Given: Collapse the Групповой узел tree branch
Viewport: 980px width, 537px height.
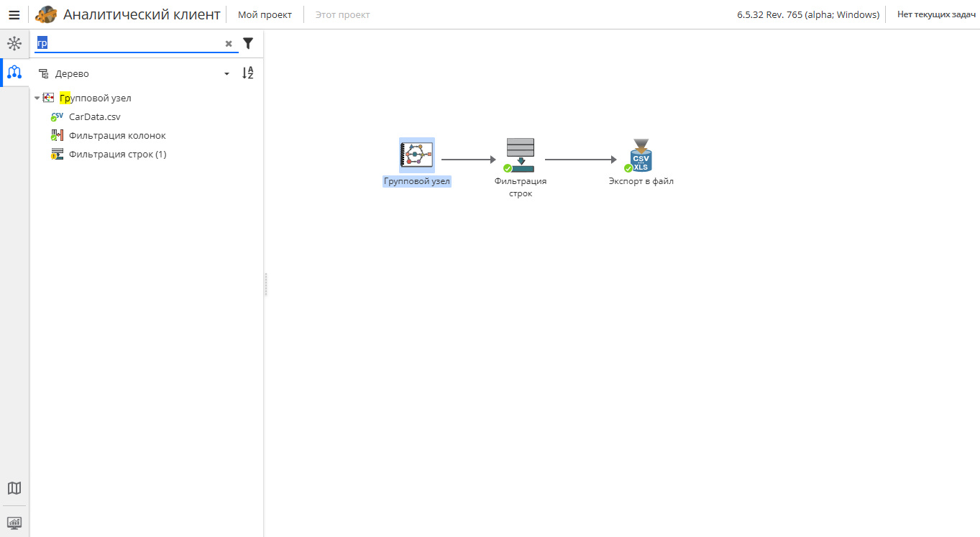Looking at the screenshot, I should coord(37,98).
